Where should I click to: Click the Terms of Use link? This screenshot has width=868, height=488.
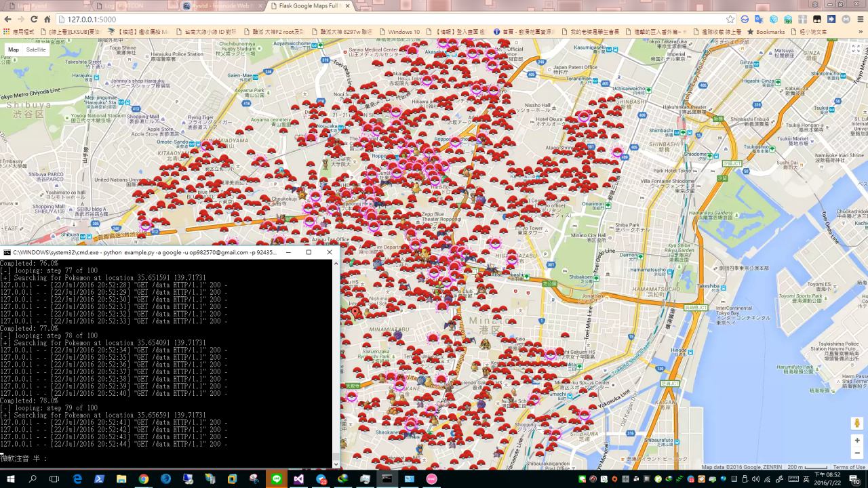pyautogui.click(x=849, y=467)
